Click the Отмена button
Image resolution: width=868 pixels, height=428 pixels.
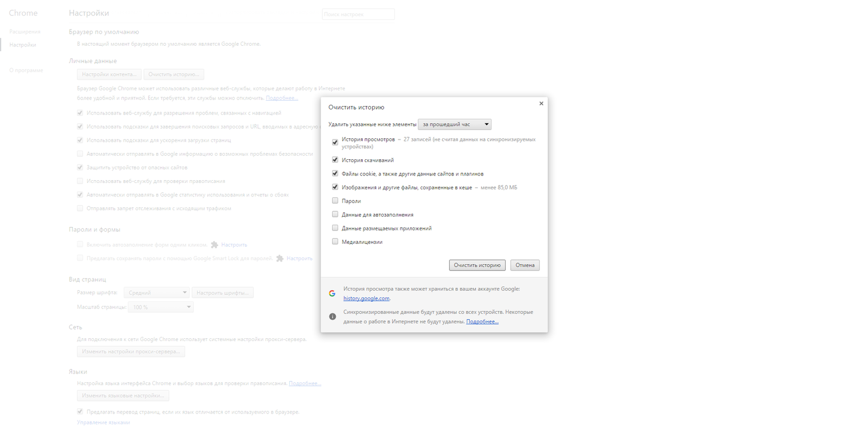click(x=525, y=265)
